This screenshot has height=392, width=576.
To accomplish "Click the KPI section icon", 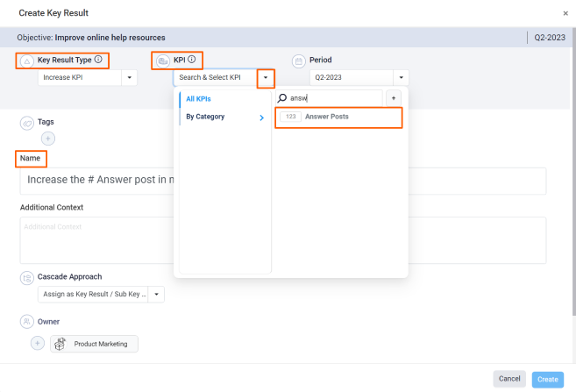I will (x=163, y=61).
